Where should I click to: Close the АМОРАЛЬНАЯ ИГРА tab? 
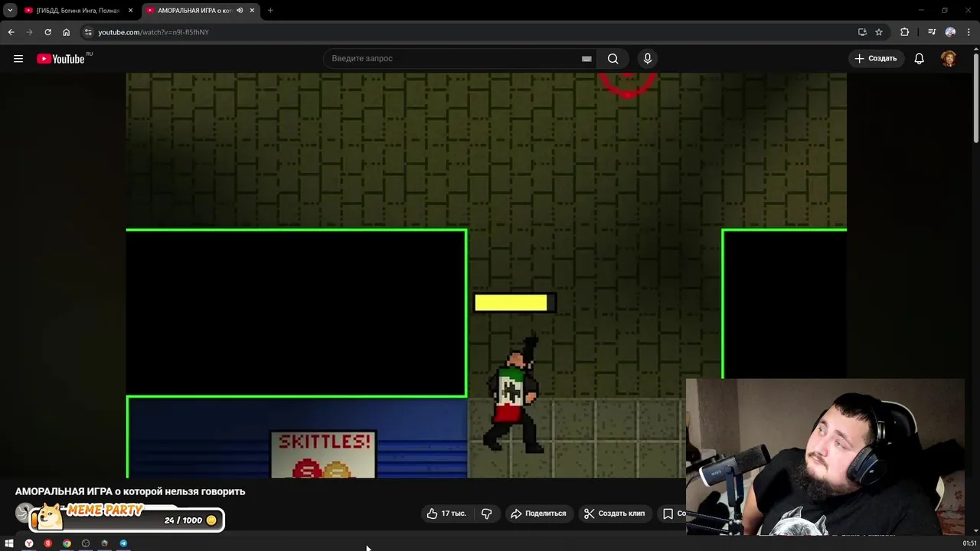coord(252,11)
